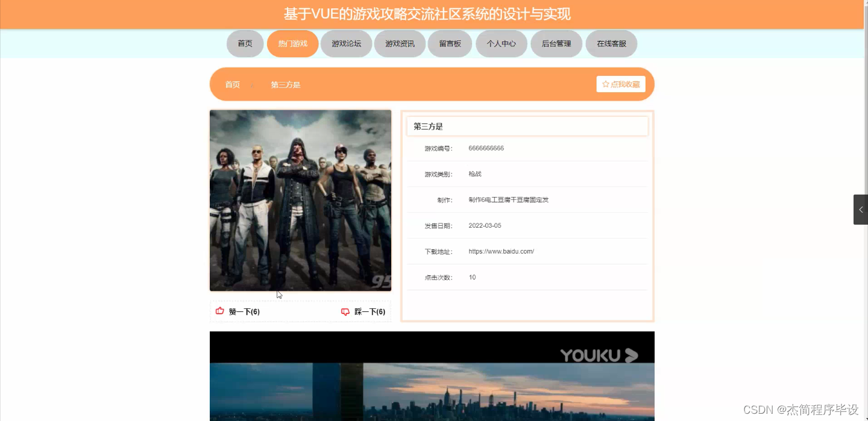Click the release date 2022-03-05
The width and height of the screenshot is (868, 421).
tap(485, 226)
